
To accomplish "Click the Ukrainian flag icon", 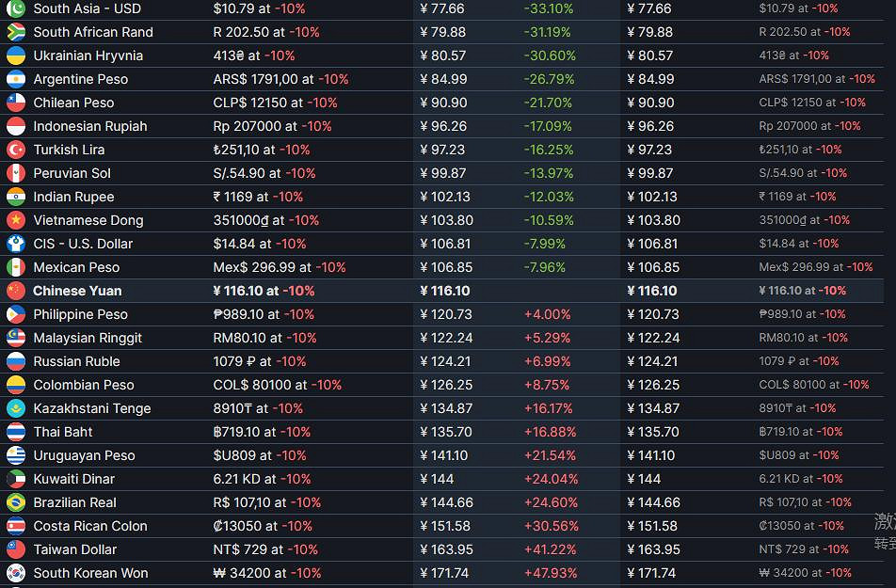I will coord(16,56).
